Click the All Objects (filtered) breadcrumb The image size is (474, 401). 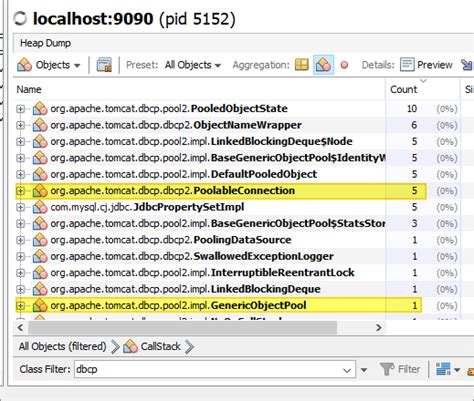62,346
